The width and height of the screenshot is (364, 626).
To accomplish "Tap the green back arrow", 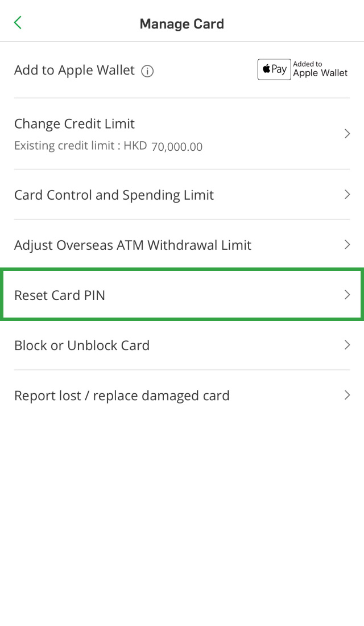I will (x=18, y=23).
